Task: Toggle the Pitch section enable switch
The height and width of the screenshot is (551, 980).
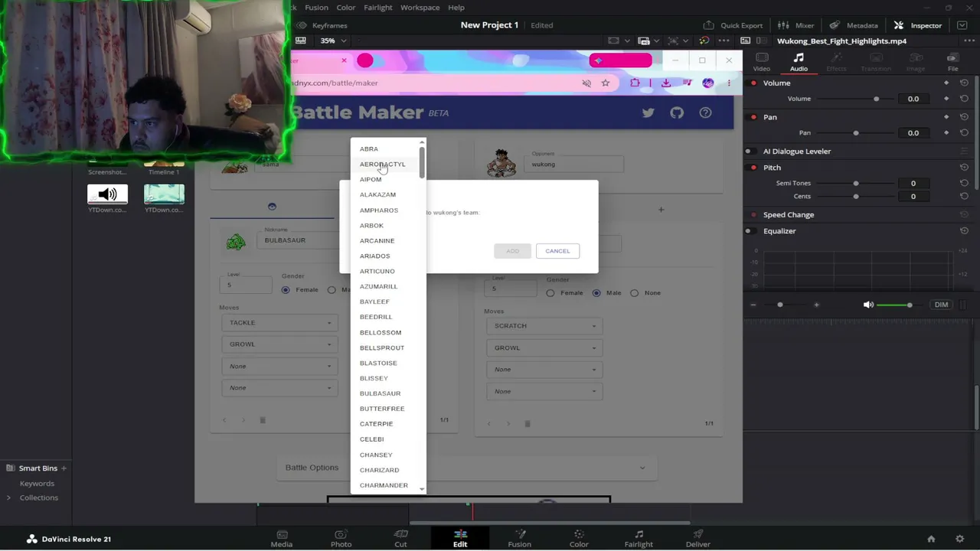Action: pos(750,168)
